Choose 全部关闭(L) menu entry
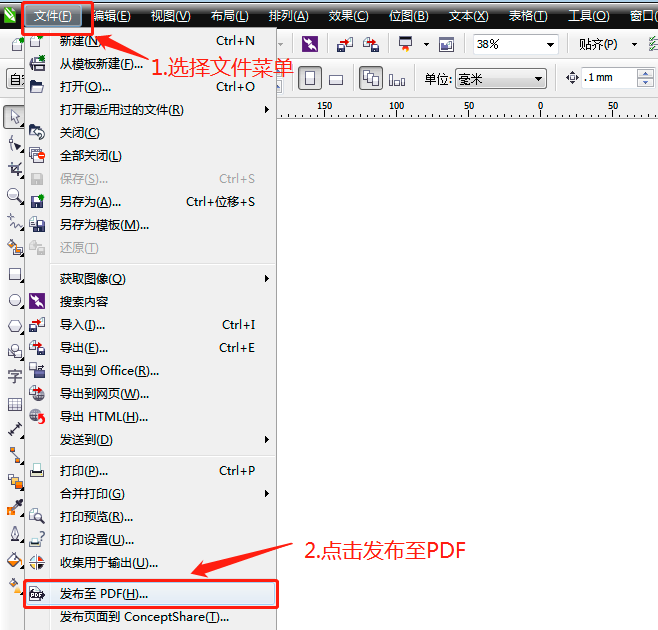Viewport: 658px width, 630px height. coord(151,156)
